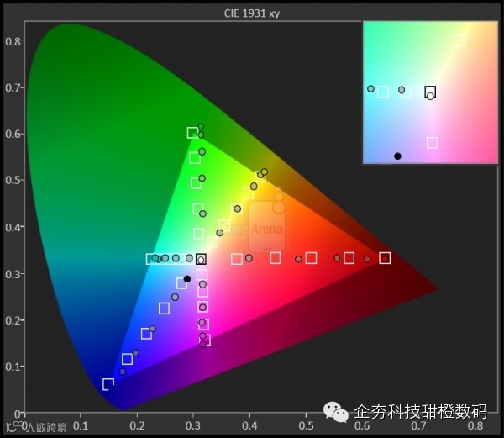Click the 0.4 label on the horizontal axis
The height and width of the screenshot is (438, 504).
tap(249, 425)
